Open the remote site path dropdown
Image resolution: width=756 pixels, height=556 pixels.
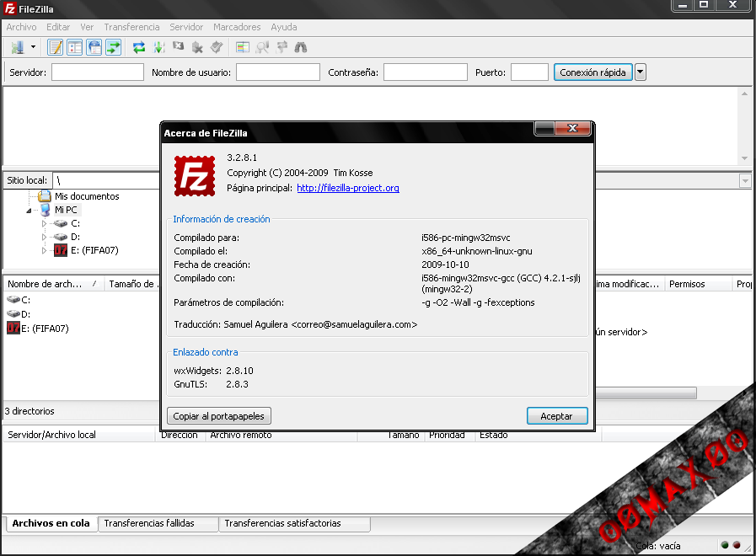pyautogui.click(x=745, y=180)
